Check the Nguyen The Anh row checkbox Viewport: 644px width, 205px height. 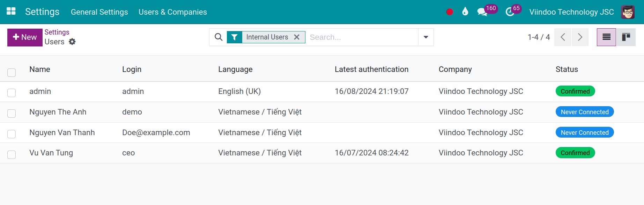(x=12, y=113)
